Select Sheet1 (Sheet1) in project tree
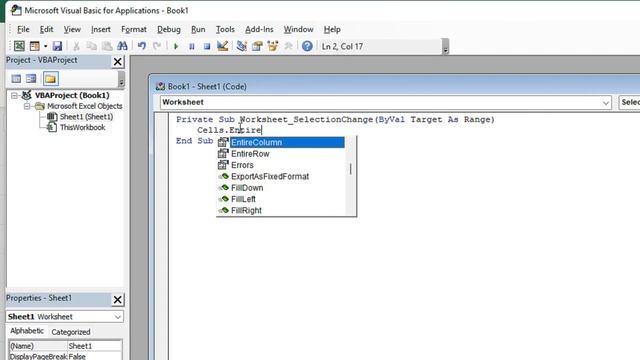Image resolution: width=640 pixels, height=360 pixels. click(x=86, y=117)
